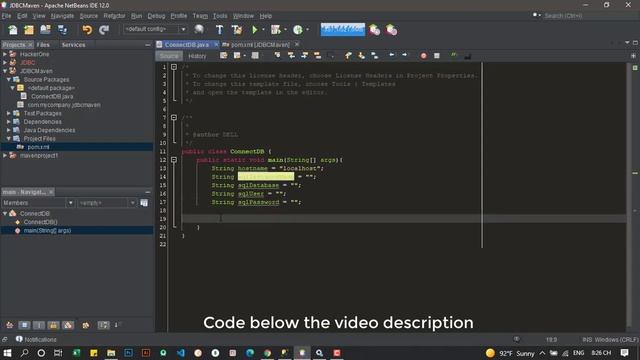
Task: Run the project with green play icon
Action: 255,29
